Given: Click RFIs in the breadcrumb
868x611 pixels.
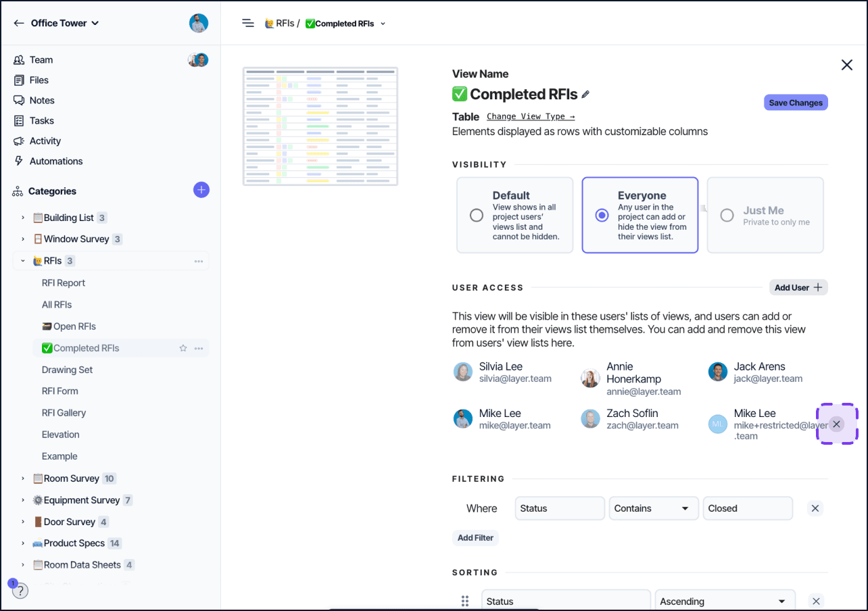Looking at the screenshot, I should click(279, 23).
